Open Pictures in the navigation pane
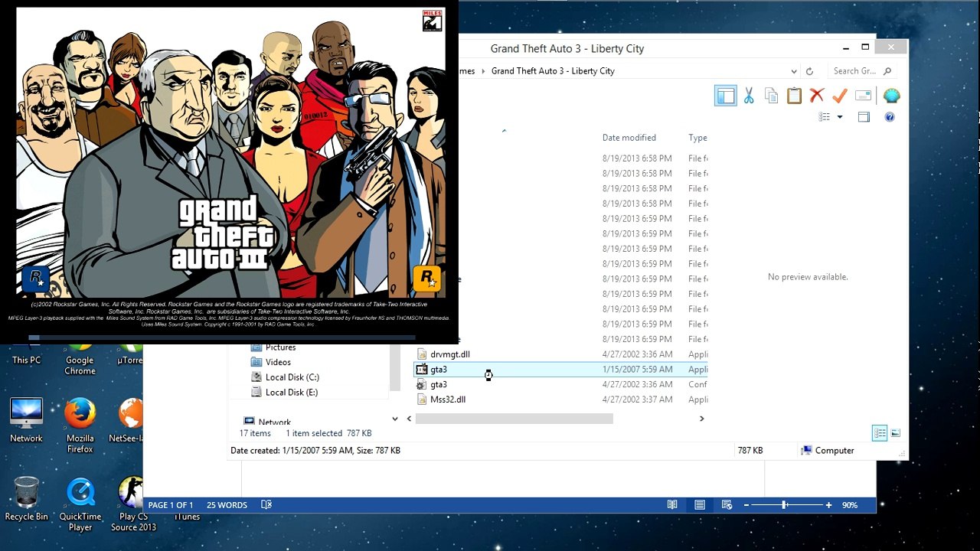Screen dimensions: 980x551 tap(280, 347)
